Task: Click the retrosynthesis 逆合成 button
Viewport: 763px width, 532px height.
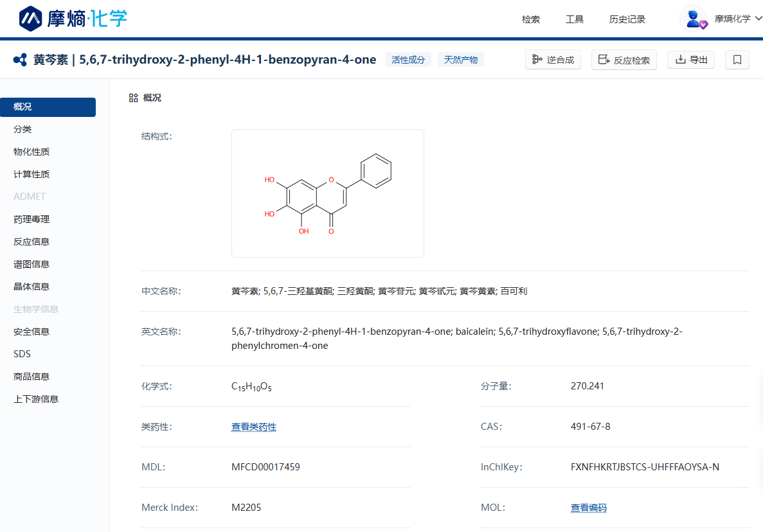Action: point(553,60)
